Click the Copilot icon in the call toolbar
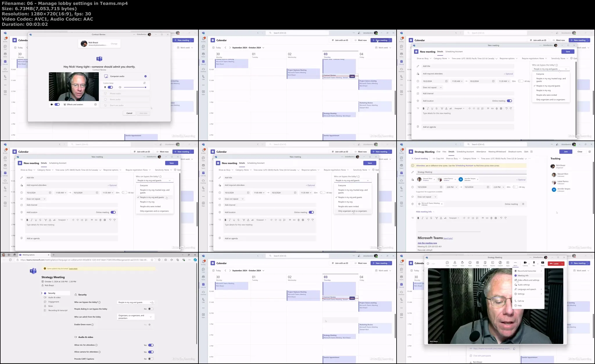The height and width of the screenshot is (364, 595). click(x=500, y=263)
